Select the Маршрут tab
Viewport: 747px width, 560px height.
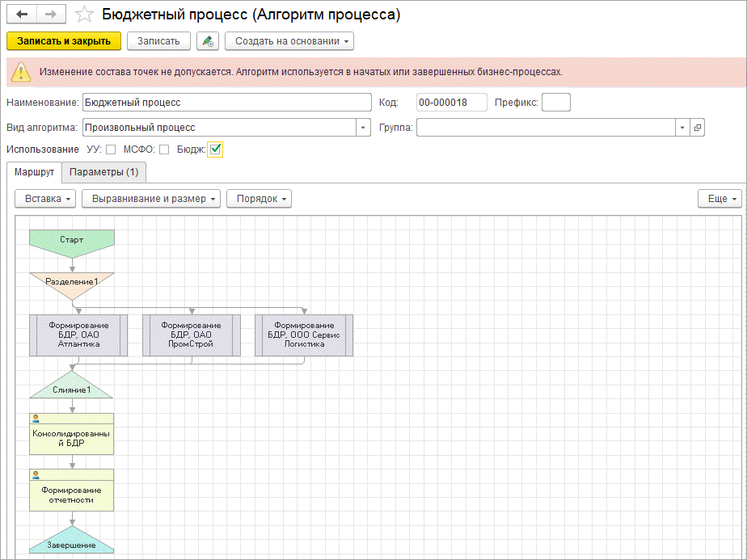(34, 172)
